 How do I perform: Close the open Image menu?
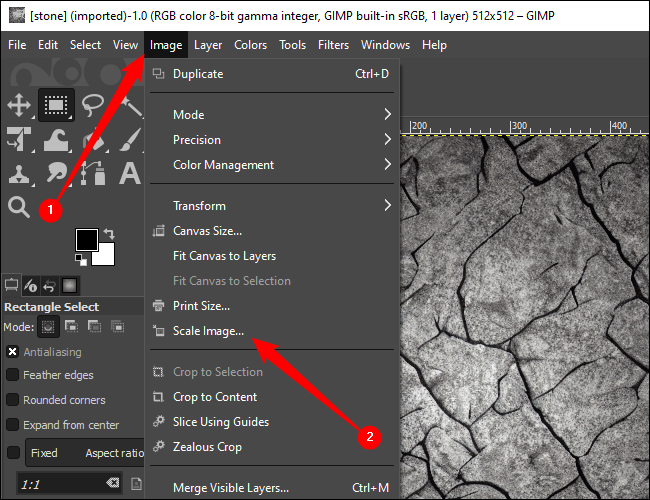pos(166,45)
